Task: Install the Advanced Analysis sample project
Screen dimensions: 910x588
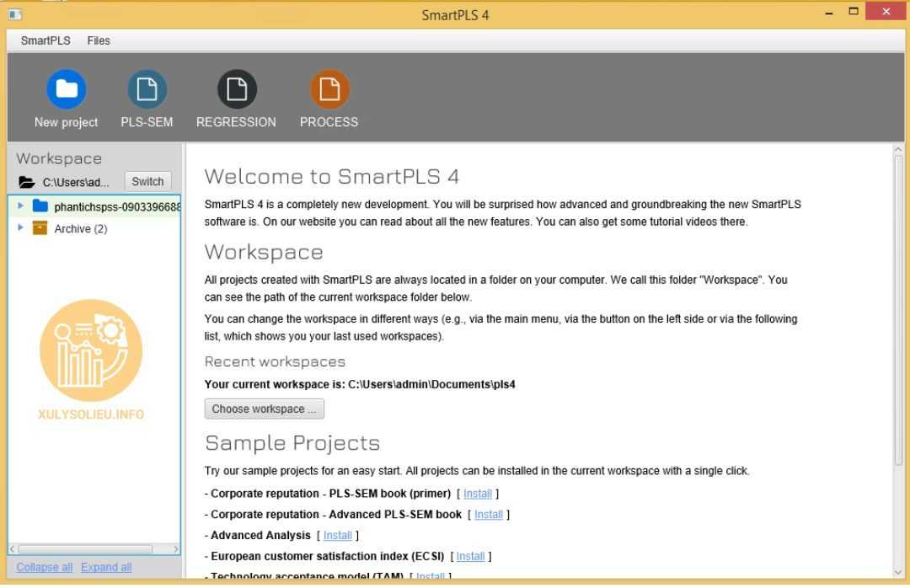Action: pos(337,536)
